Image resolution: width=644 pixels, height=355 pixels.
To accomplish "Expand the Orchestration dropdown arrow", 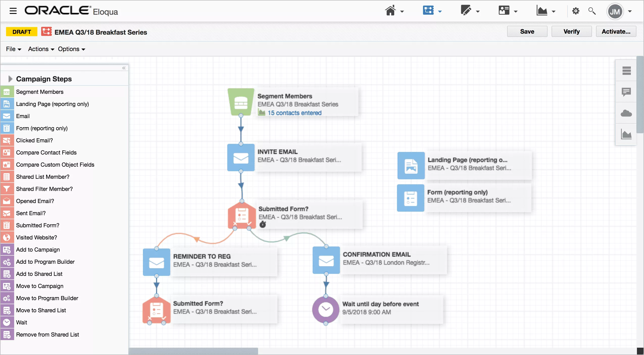I will (x=440, y=11).
